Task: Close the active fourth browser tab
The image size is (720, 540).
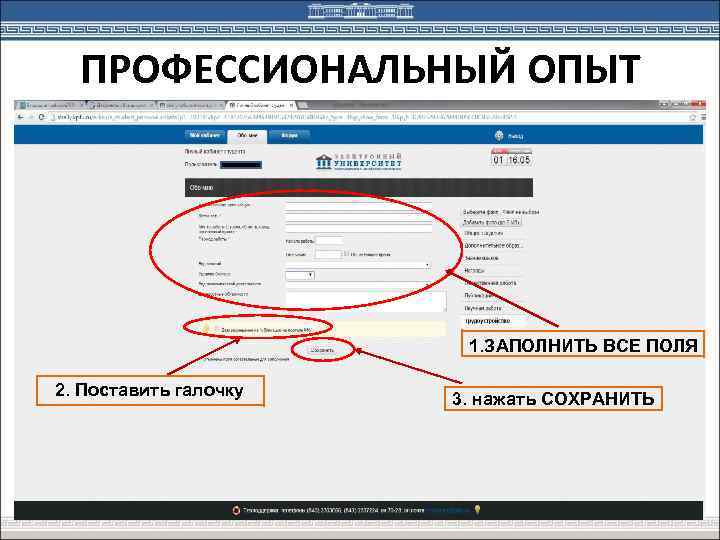Action: click(291, 105)
